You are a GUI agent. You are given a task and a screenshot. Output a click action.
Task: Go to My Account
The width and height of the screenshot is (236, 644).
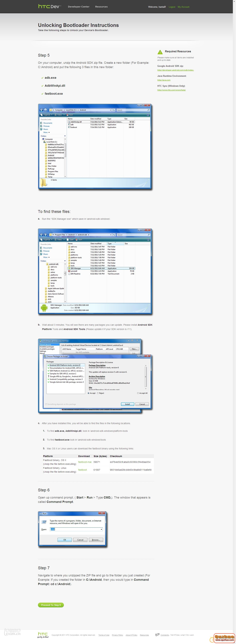[x=184, y=7]
